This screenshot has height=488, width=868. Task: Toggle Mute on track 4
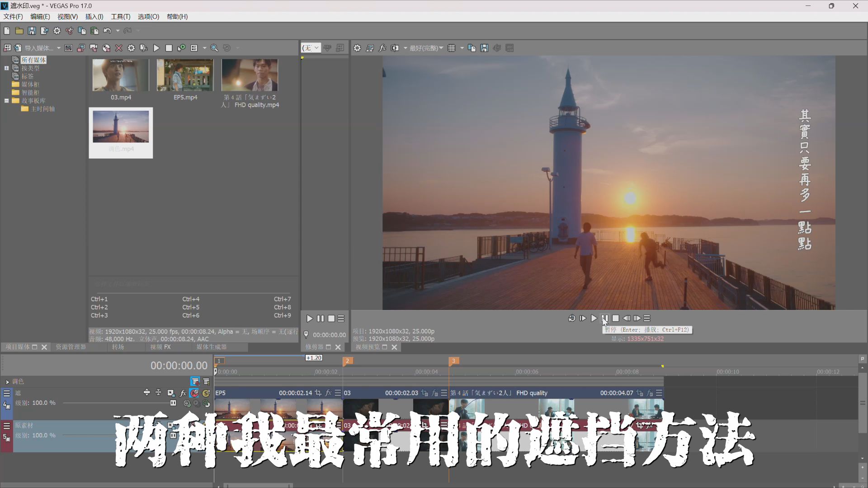tap(194, 393)
